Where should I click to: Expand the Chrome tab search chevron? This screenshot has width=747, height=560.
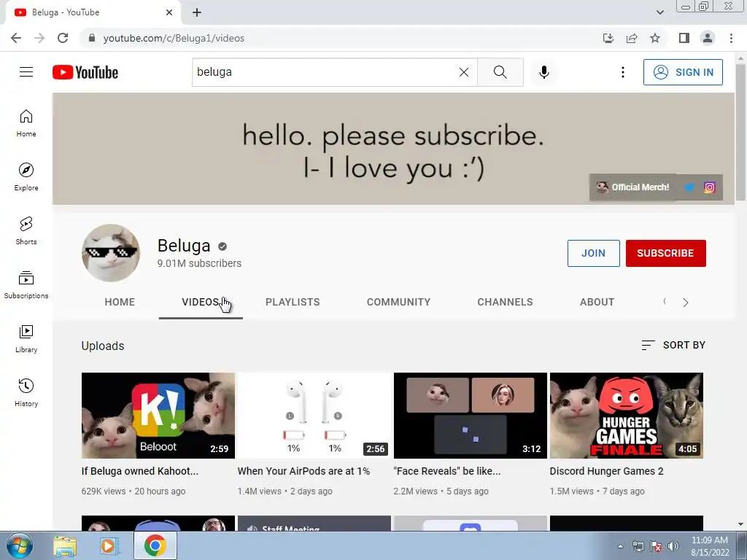click(x=659, y=12)
